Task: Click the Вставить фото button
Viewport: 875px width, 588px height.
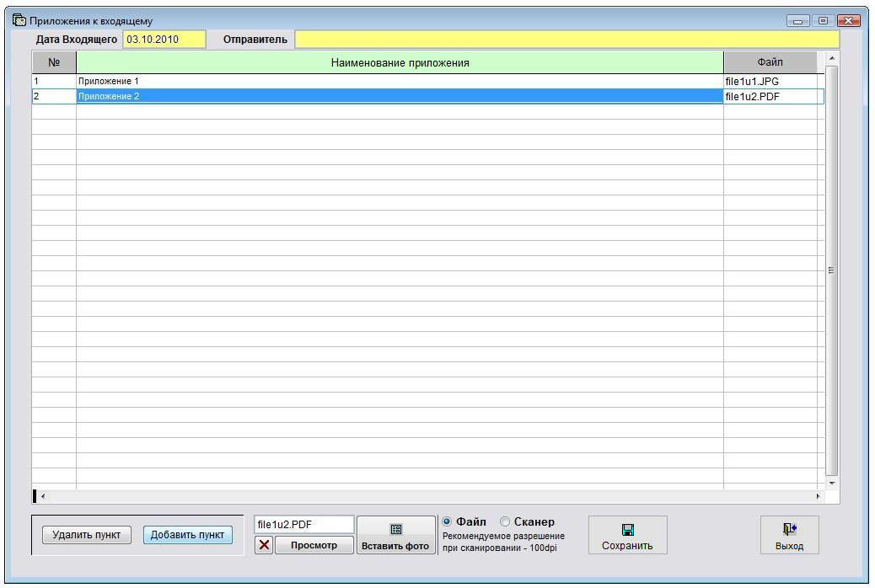Action: (395, 534)
